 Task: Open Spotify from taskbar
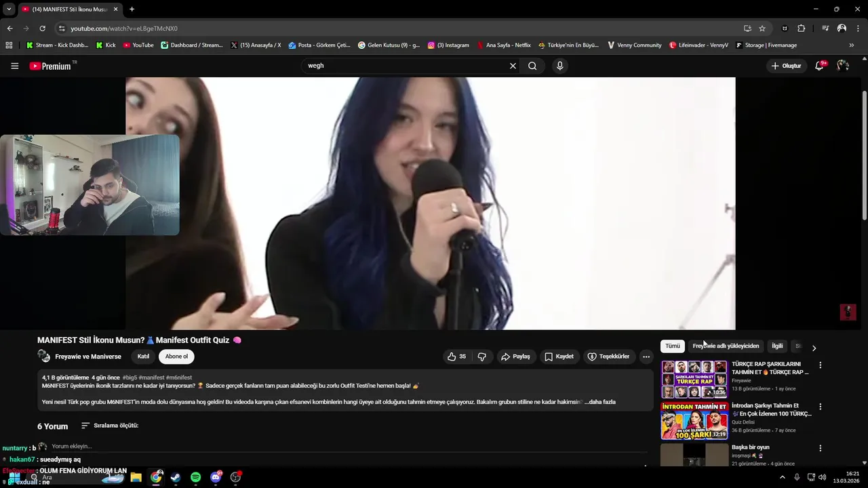[x=195, y=477]
